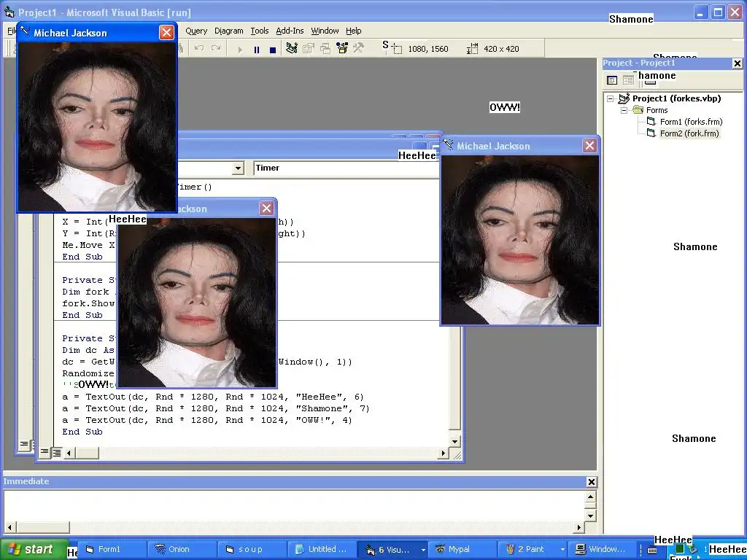Switch to Untitled taskbar button

[322, 549]
